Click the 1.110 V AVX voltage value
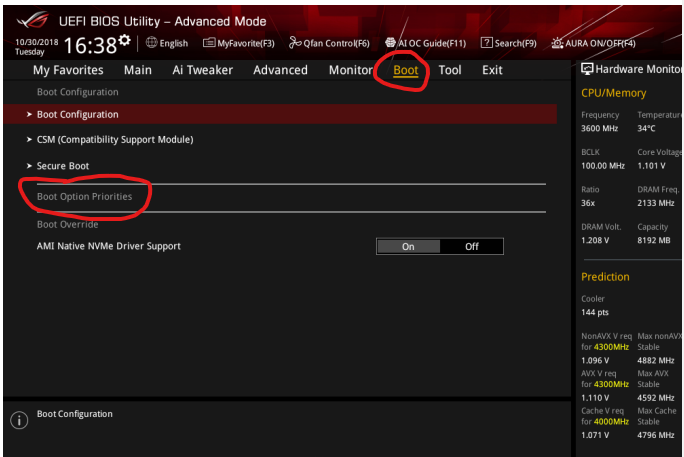 point(595,398)
